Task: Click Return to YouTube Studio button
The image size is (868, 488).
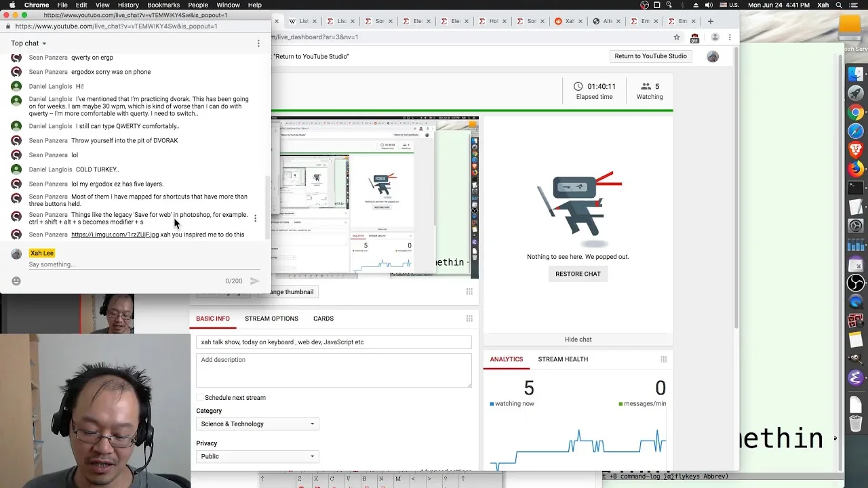Action: point(650,56)
